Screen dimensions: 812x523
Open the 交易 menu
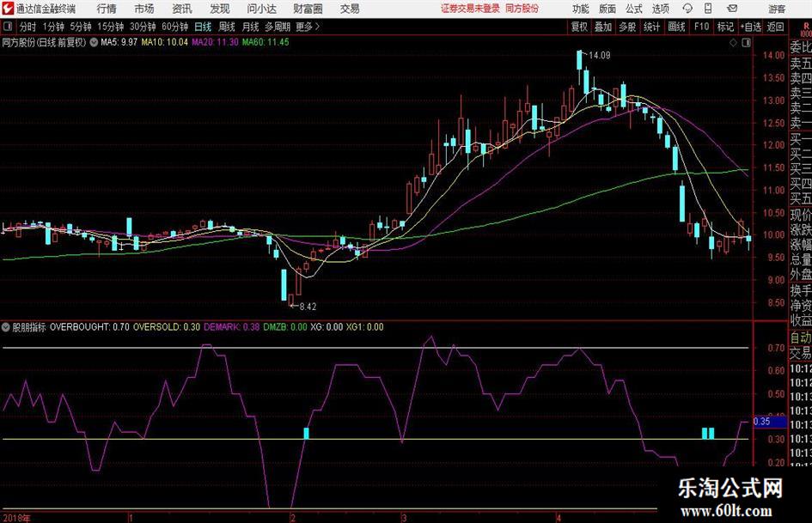[350, 9]
